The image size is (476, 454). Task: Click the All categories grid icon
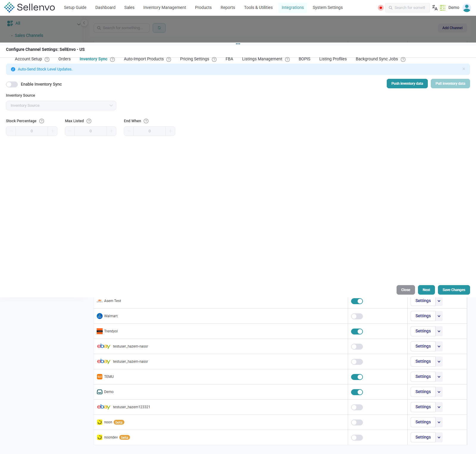(x=10, y=23)
